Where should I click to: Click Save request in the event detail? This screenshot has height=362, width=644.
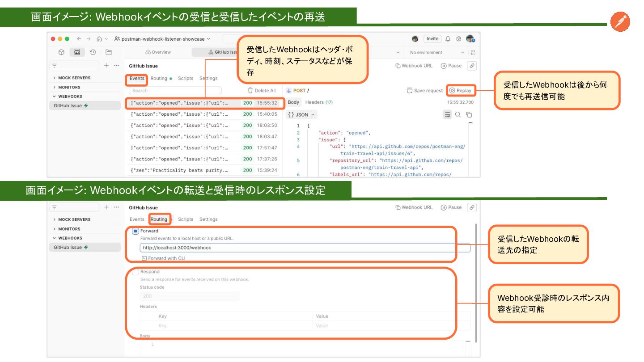(x=424, y=91)
